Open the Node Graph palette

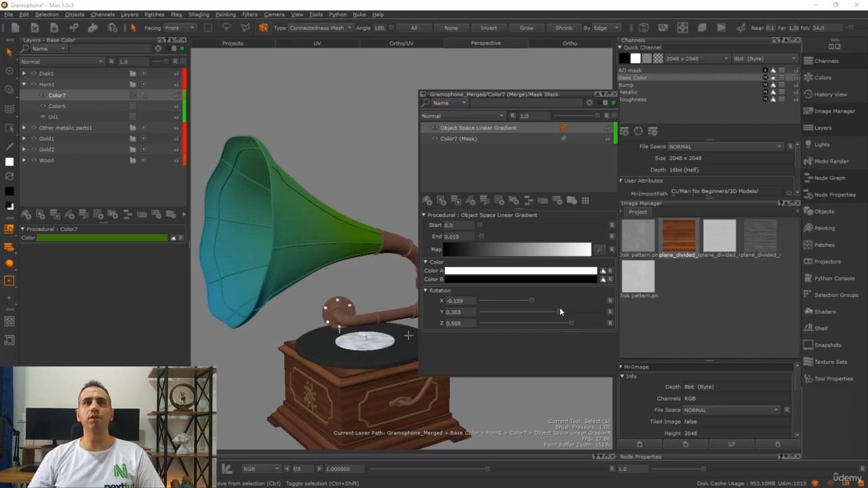point(825,178)
